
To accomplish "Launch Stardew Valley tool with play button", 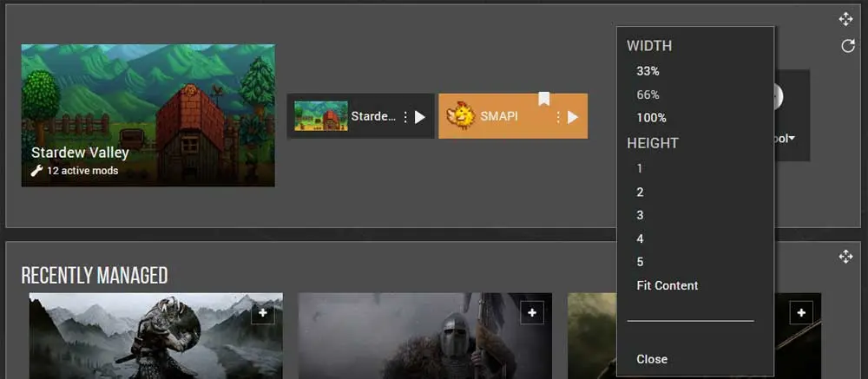I will pyautogui.click(x=420, y=117).
